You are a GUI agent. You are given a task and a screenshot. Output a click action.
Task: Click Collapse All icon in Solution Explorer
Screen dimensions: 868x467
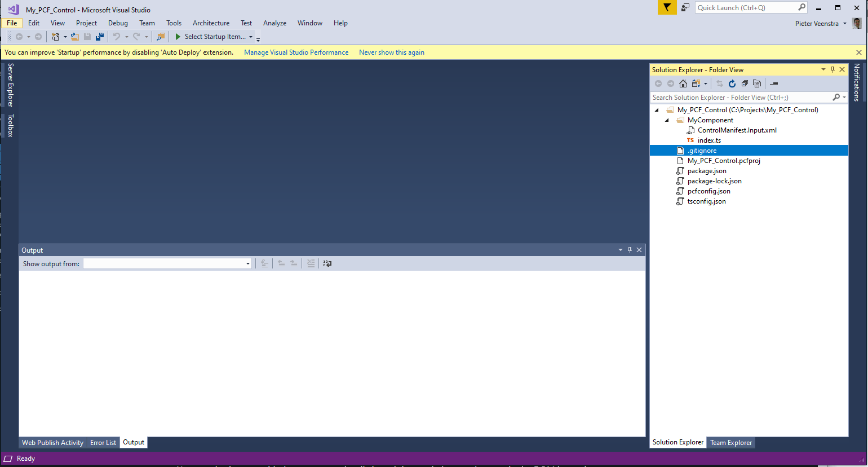pos(745,83)
